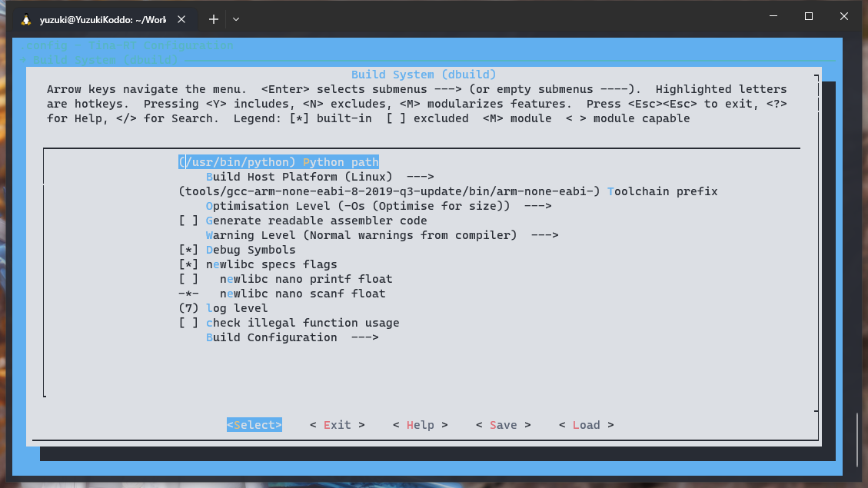The height and width of the screenshot is (488, 868).
Task: Toggle check illegal function usage option
Action: [x=188, y=323]
